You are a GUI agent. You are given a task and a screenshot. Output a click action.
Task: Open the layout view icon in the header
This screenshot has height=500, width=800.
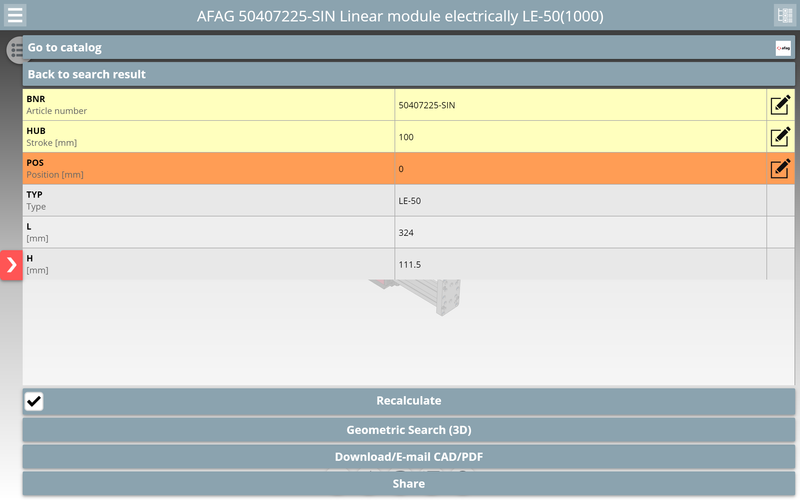click(785, 15)
